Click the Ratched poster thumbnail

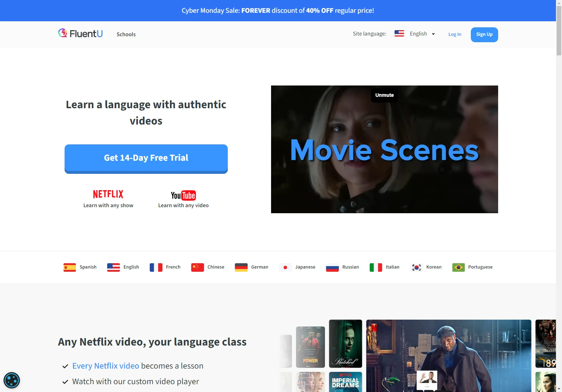point(346,344)
